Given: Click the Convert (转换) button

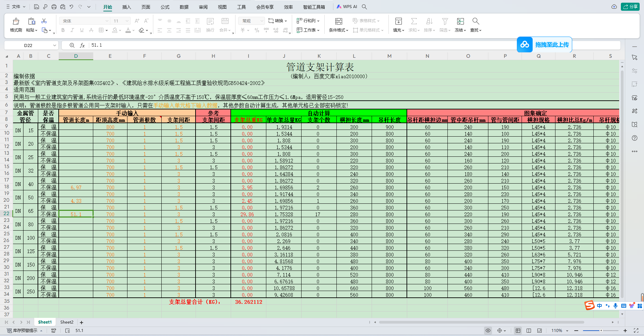Looking at the screenshot, I should click(x=278, y=21).
